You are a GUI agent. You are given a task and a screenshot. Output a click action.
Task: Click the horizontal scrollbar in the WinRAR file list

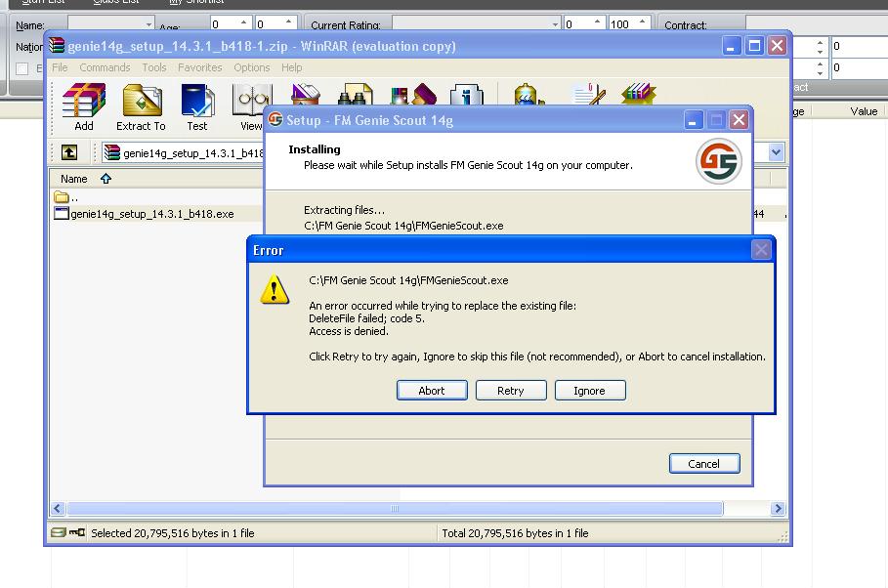click(395, 509)
